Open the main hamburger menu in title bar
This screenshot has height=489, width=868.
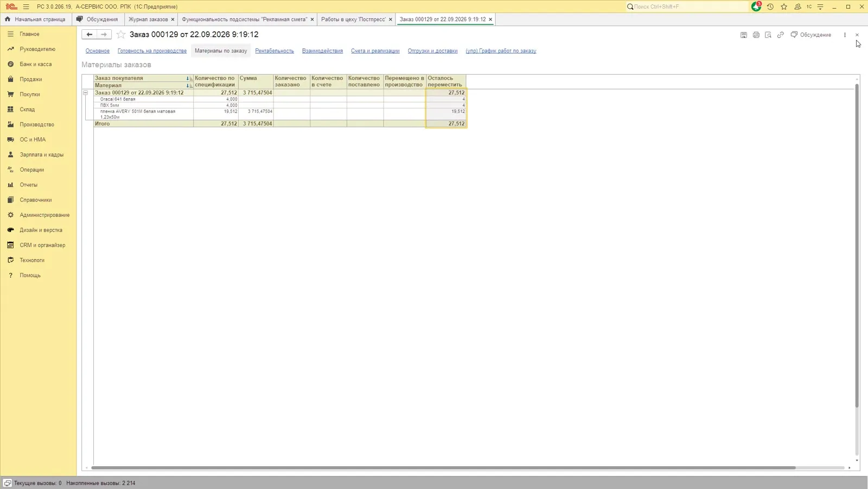tap(26, 7)
